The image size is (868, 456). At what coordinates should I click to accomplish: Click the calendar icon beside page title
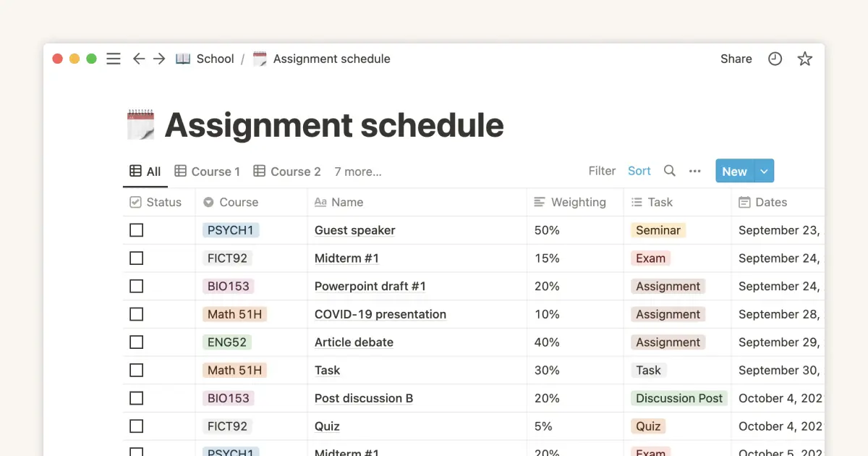[x=140, y=125]
